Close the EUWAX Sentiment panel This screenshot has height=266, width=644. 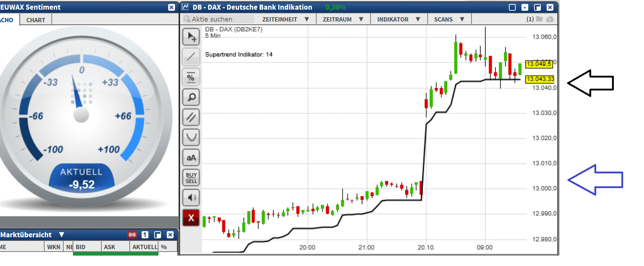(x=171, y=7)
